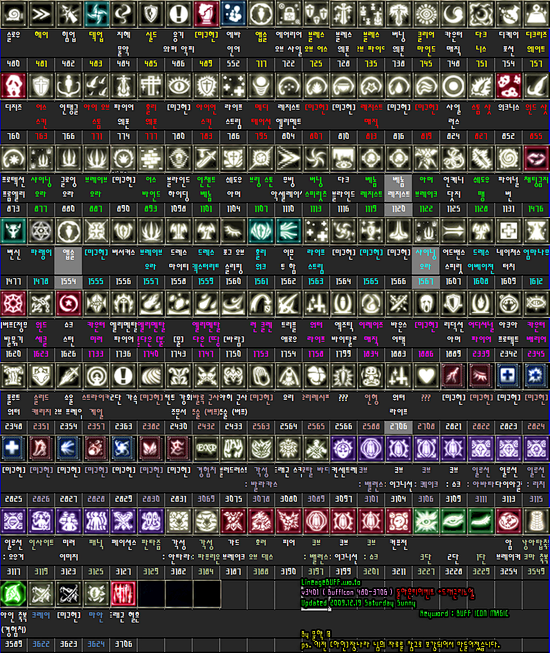This screenshot has width=550, height=653.
Task: Click the number cell 3211
Action: (x=398, y=571)
